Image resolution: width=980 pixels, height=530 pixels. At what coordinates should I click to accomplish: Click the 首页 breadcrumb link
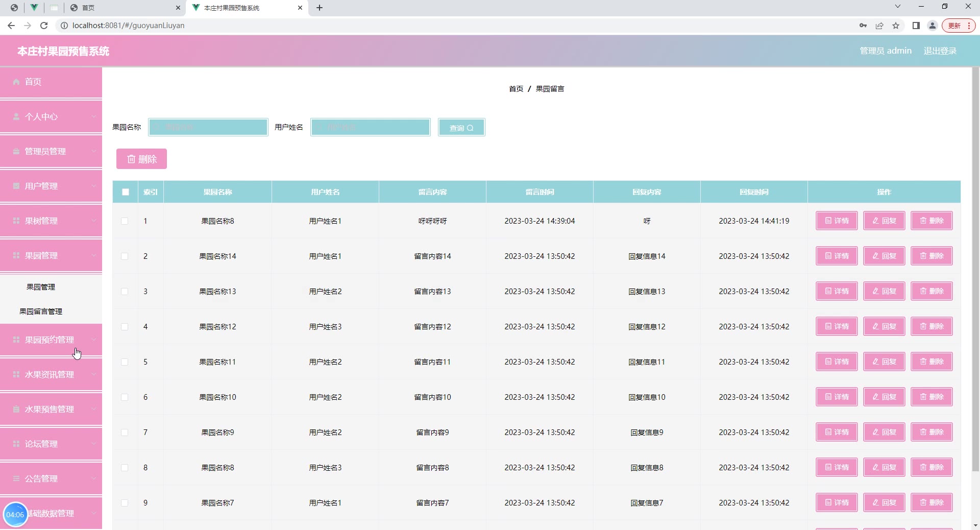[x=516, y=89]
